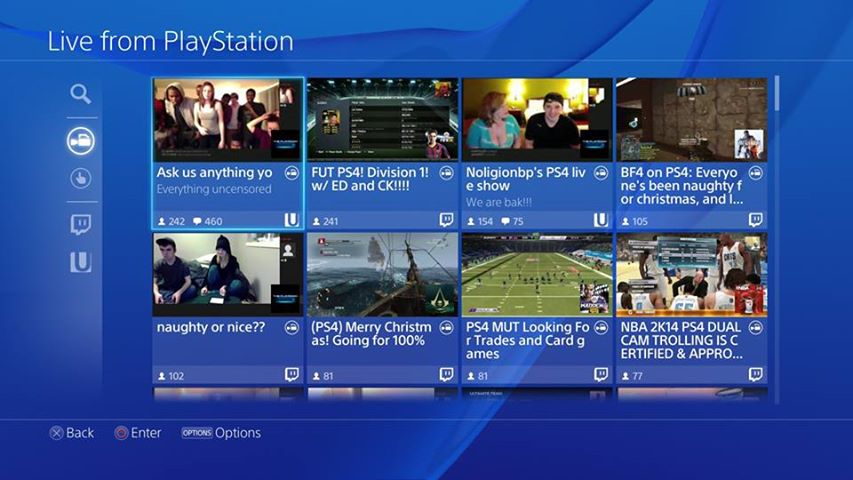Viewport: 853px width, 480px height.
Task: Open the naughty or nice?? stream thumbnail
Action: tap(227, 275)
